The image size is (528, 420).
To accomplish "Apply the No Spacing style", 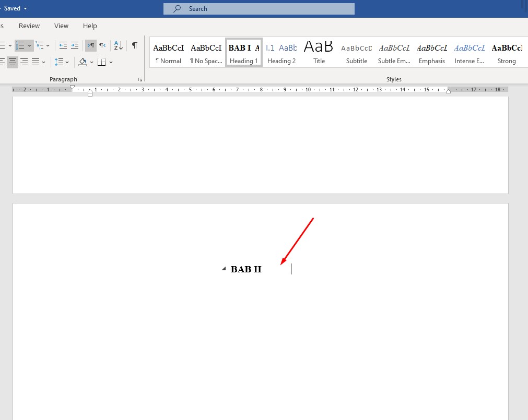I will pos(206,53).
